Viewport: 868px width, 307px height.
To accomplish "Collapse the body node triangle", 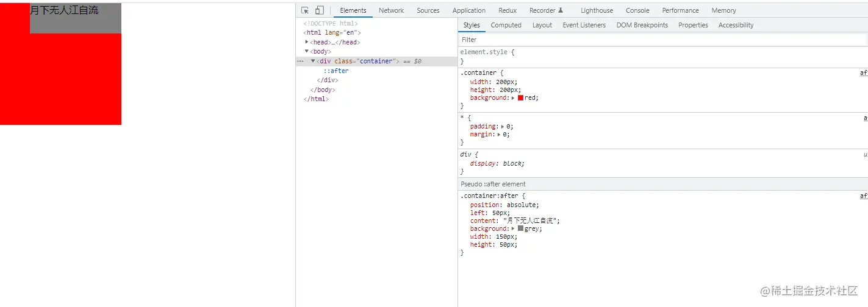I will pyautogui.click(x=307, y=51).
